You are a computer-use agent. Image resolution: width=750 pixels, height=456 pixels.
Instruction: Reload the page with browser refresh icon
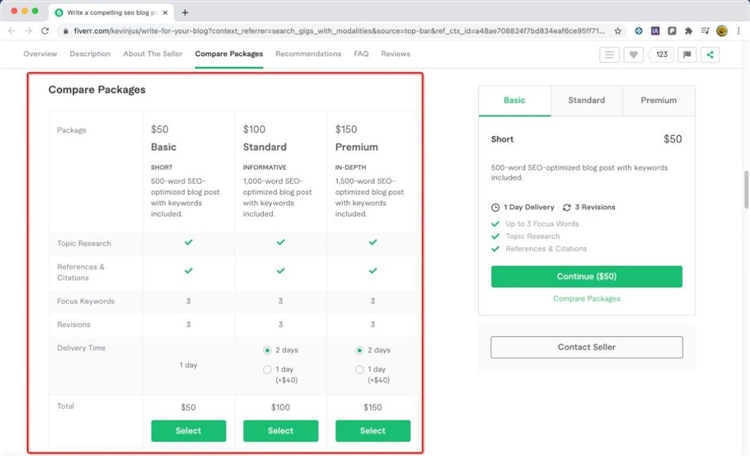45,31
